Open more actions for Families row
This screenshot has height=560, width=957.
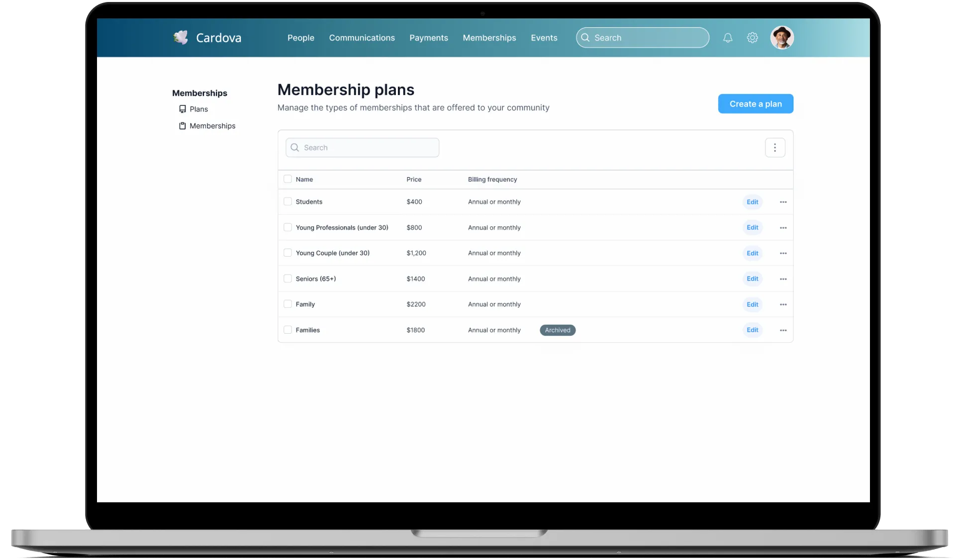click(783, 330)
